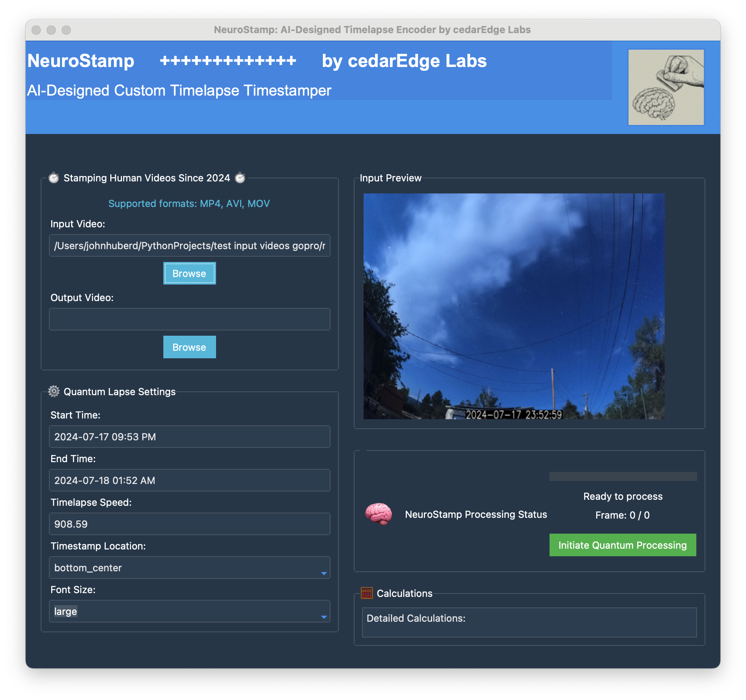The height and width of the screenshot is (700, 746).
Task: Click the bottom_center dropdown arrow
Action: 324,573
